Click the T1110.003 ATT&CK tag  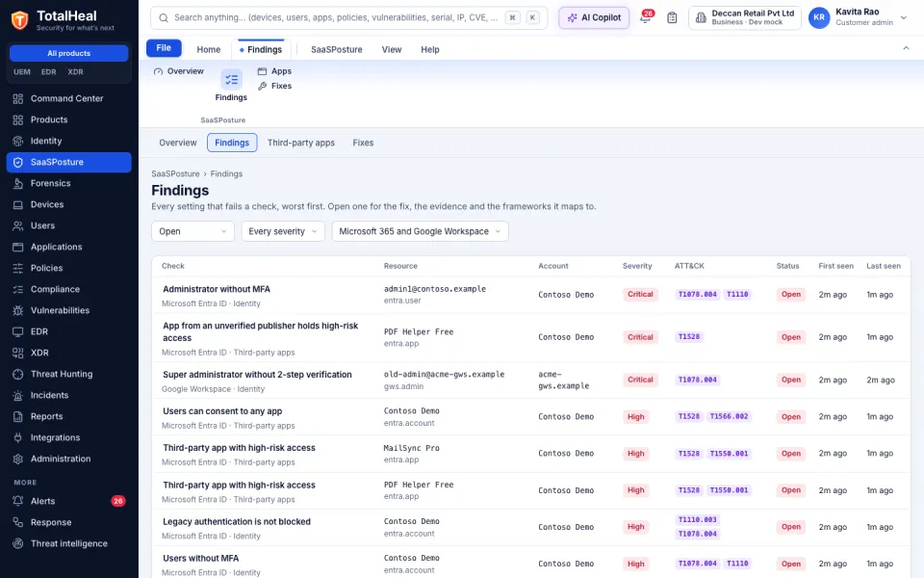[698, 519]
